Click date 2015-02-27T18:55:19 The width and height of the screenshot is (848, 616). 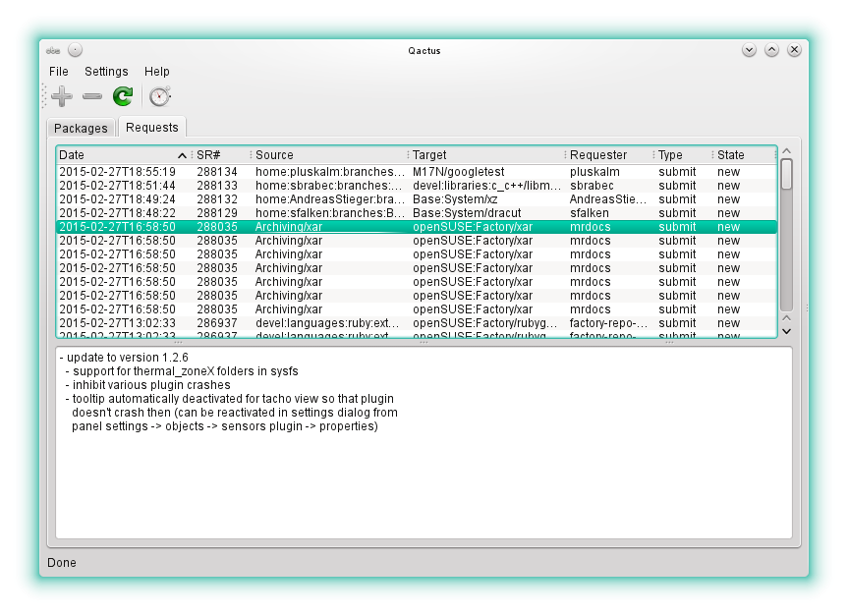pyautogui.click(x=117, y=172)
